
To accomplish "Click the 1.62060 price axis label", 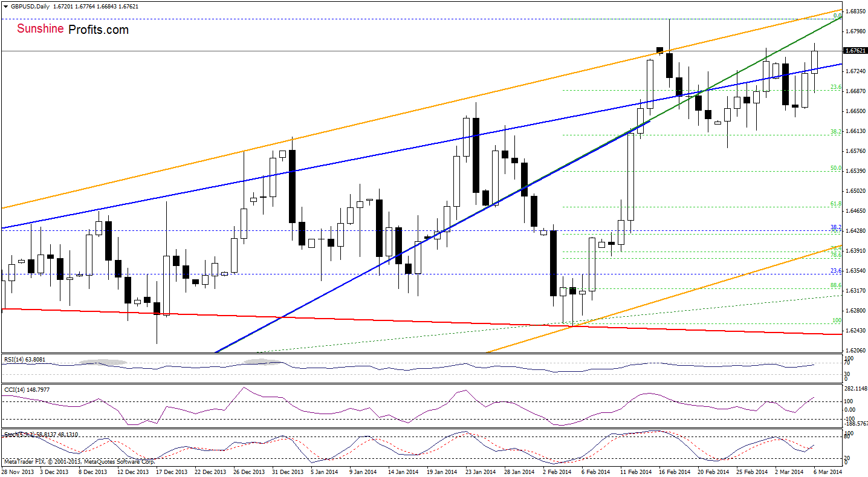I will (855, 351).
